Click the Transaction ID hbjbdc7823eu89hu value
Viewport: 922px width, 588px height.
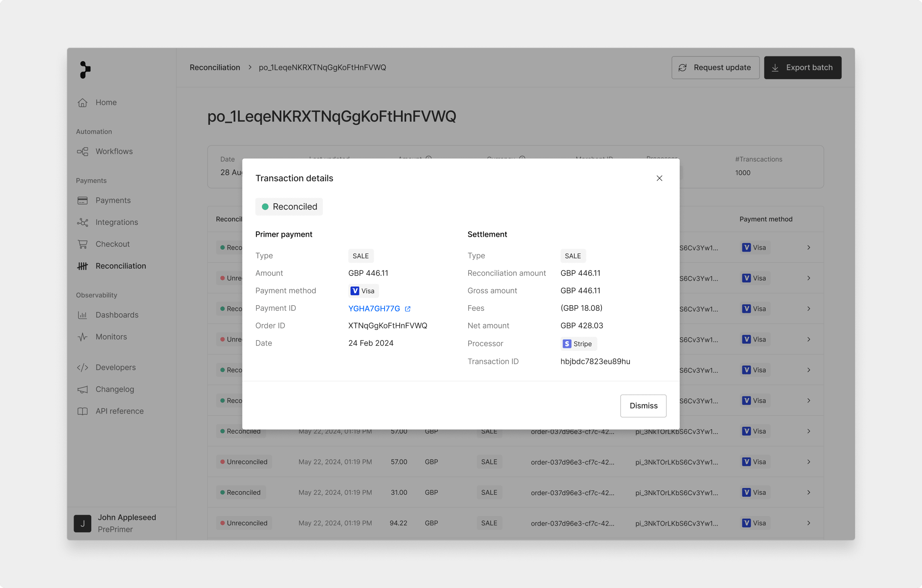tap(595, 362)
